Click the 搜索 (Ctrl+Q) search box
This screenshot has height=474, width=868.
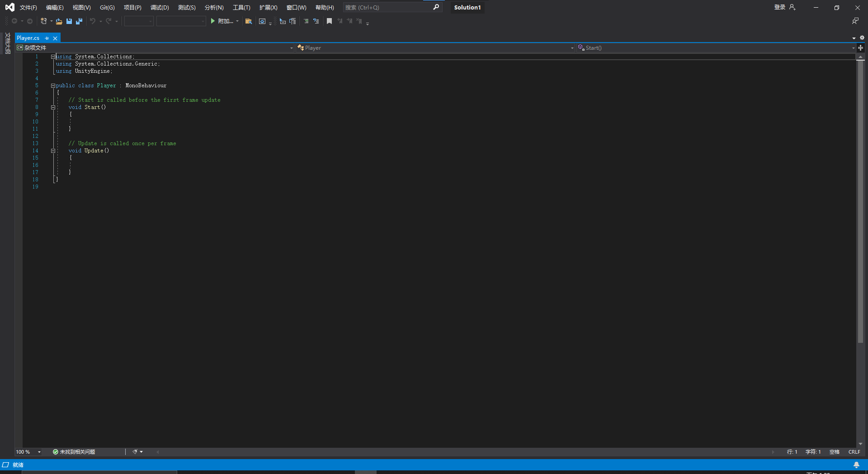tap(387, 8)
